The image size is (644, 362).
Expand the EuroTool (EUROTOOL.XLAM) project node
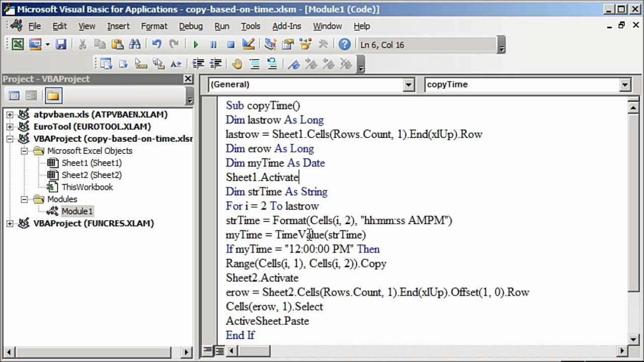pos(10,127)
